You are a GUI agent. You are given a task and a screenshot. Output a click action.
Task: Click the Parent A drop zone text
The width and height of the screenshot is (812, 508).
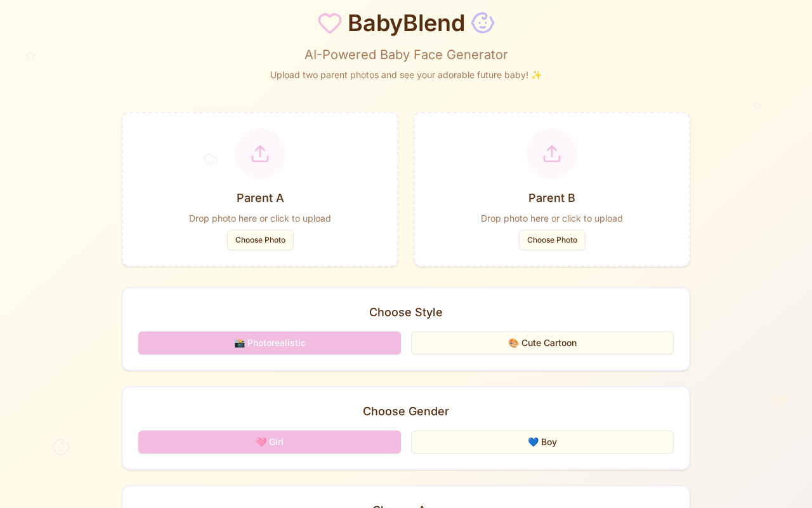tap(260, 218)
